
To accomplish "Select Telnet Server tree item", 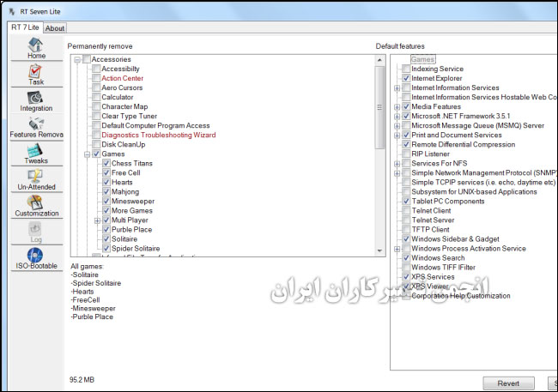I will point(433,220).
